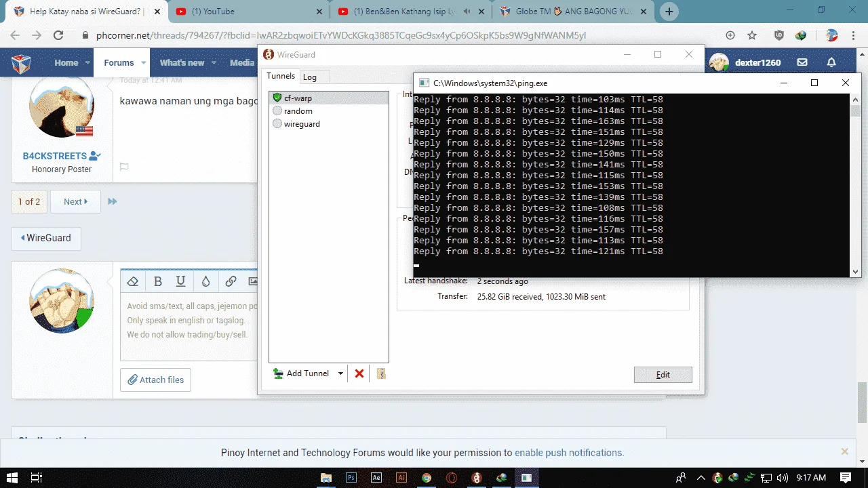Open the text color drop icon
The height and width of the screenshot is (488, 868).
tap(205, 281)
